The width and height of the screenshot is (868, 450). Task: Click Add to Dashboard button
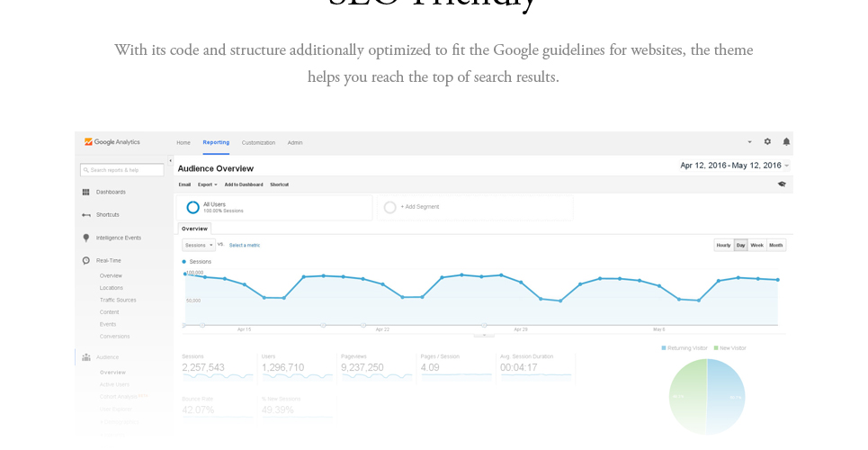tap(244, 184)
